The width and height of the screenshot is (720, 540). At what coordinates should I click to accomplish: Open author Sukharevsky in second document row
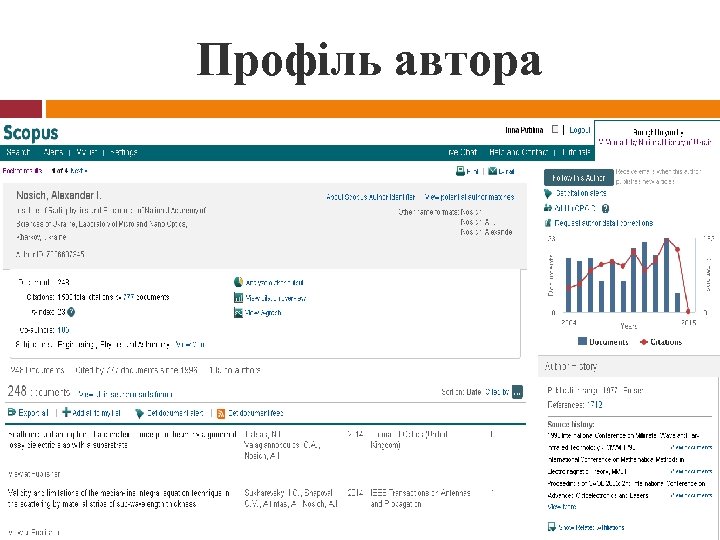click(x=265, y=493)
